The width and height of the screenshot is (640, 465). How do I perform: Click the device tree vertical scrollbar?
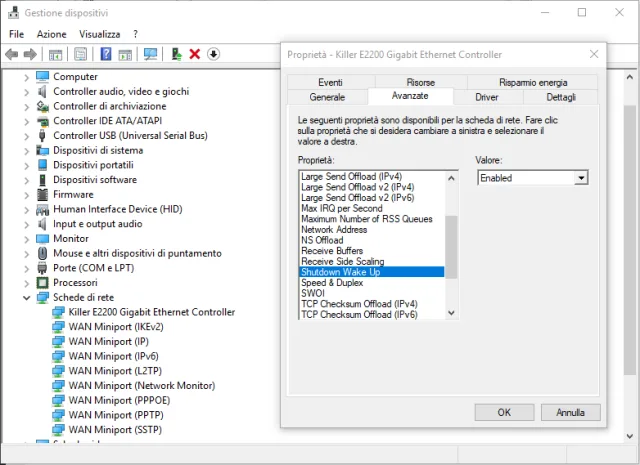629,239
